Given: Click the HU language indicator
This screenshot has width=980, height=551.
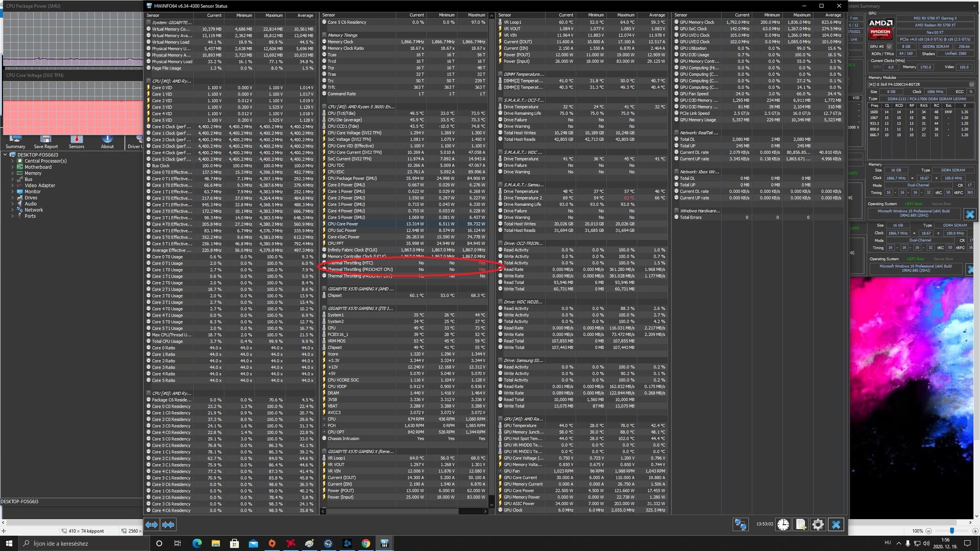Looking at the screenshot, I should 887,543.
